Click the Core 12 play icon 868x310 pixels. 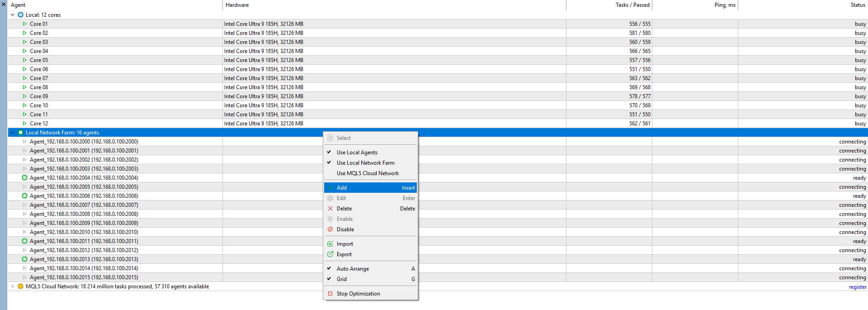[25, 124]
